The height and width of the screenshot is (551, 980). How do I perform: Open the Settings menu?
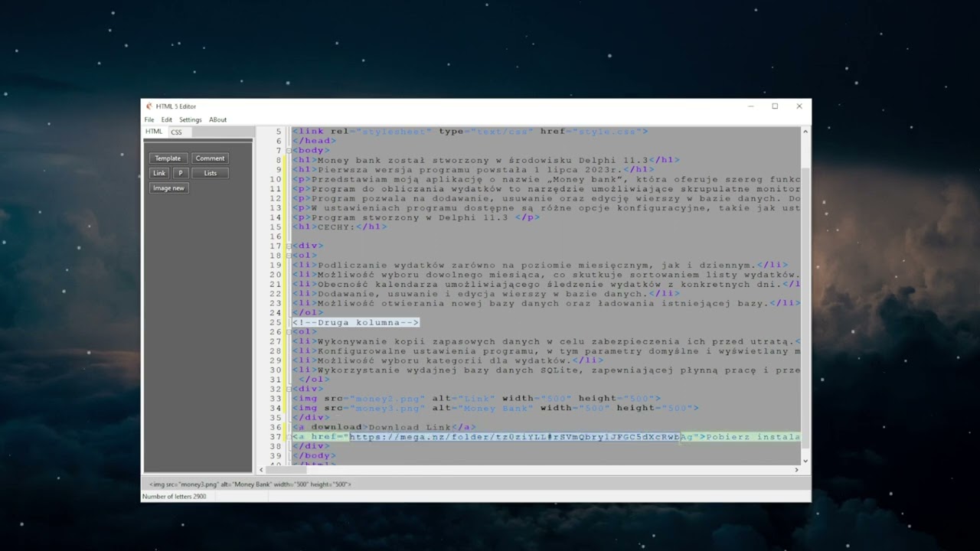(x=191, y=120)
